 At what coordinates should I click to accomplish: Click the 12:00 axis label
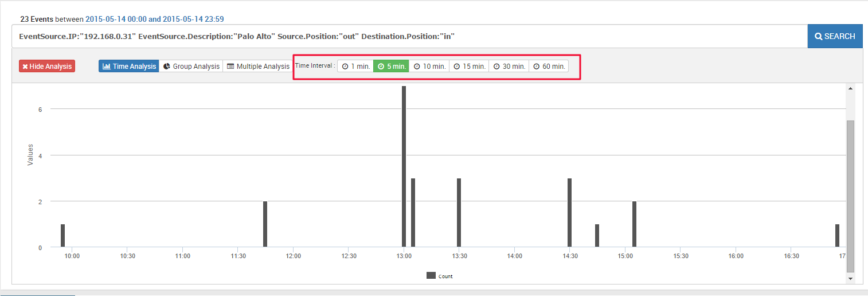293,256
